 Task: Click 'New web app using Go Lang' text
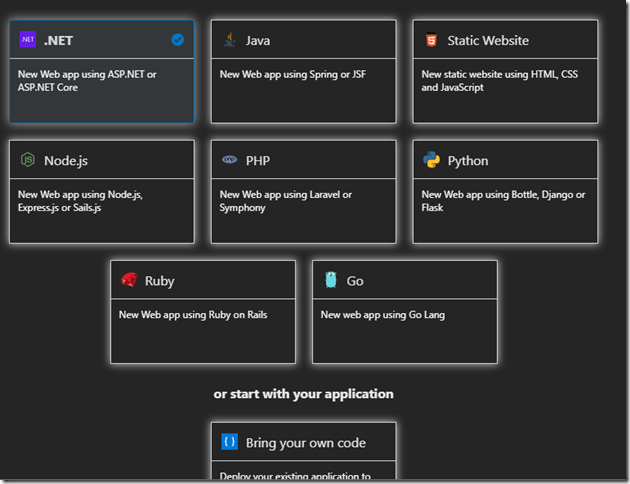click(x=383, y=315)
